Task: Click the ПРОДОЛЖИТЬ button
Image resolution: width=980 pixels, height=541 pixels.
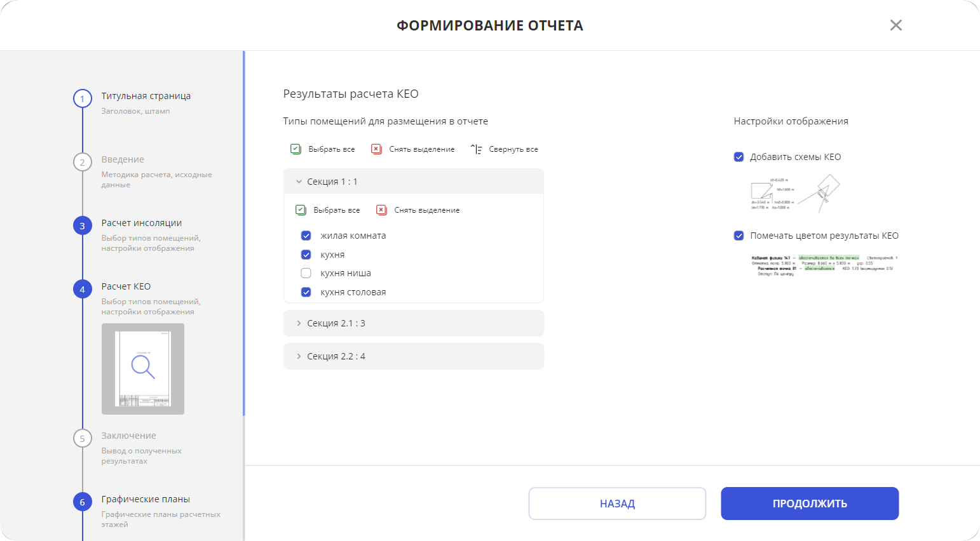Action: click(810, 504)
